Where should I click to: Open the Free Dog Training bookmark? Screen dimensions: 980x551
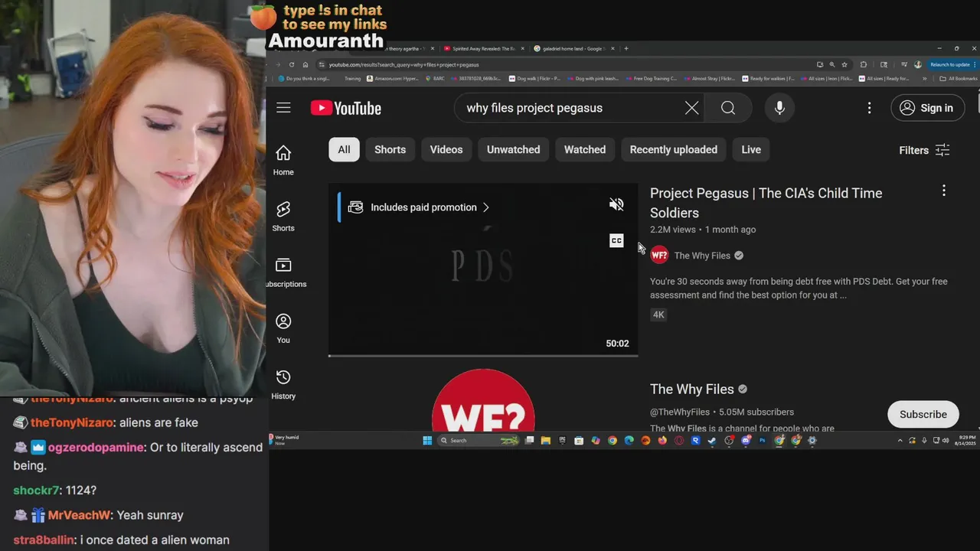tap(651, 78)
